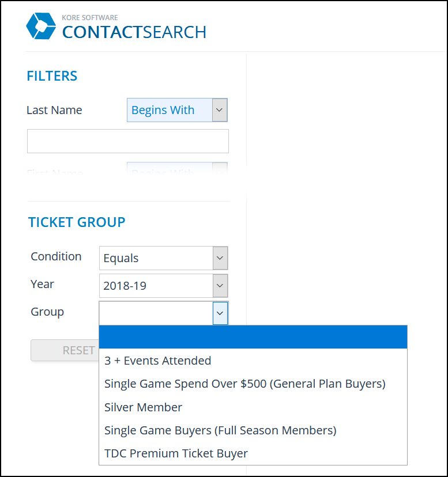Open the faded First Name condition dropdown
Viewport: 448px width, 477px height.
click(177, 169)
